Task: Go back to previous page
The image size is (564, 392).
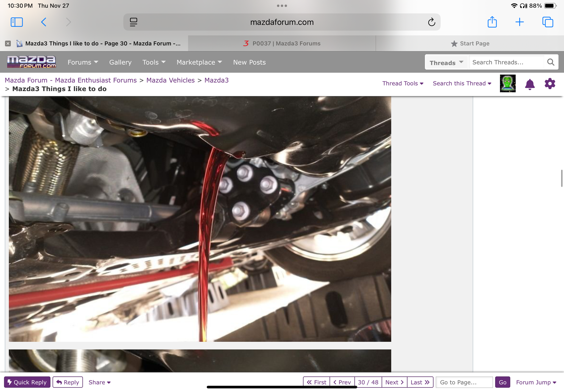Action: (x=44, y=22)
